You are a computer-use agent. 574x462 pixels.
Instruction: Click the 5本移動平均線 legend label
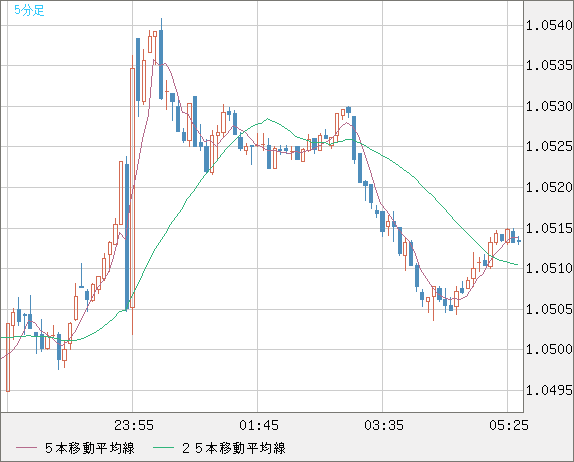click(x=90, y=448)
